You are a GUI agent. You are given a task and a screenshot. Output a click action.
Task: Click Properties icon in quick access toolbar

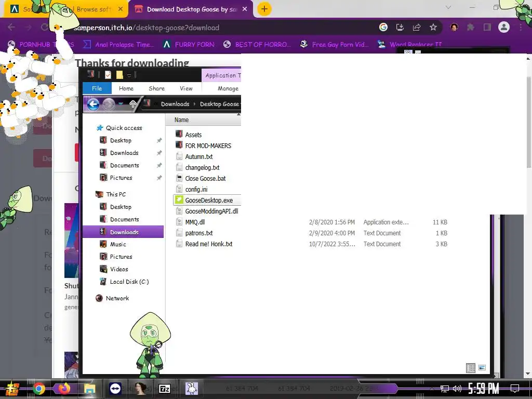point(108,75)
